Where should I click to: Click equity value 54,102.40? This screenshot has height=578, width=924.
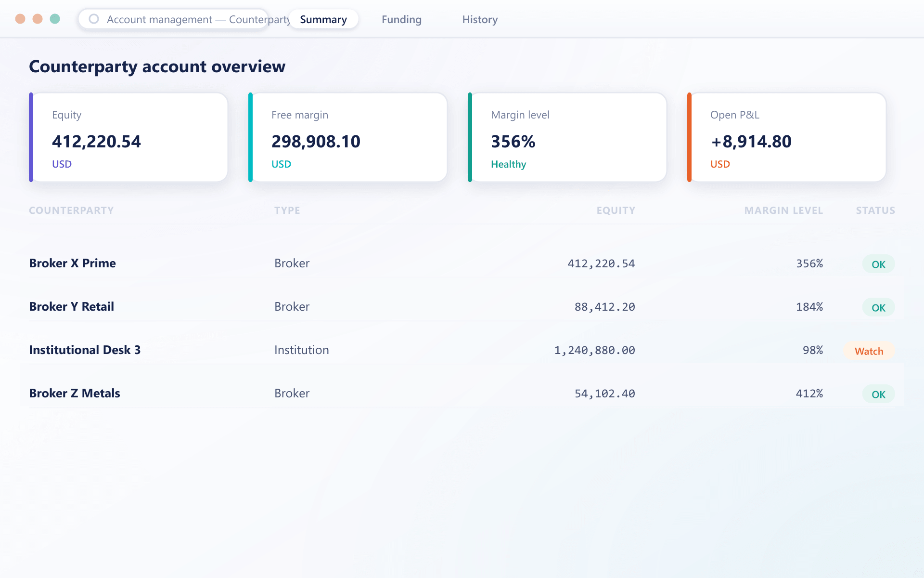pos(604,394)
